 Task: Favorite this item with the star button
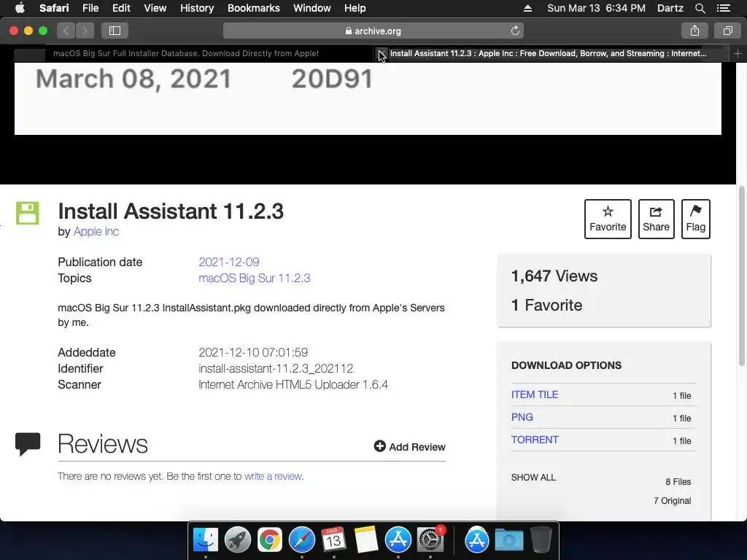click(608, 219)
